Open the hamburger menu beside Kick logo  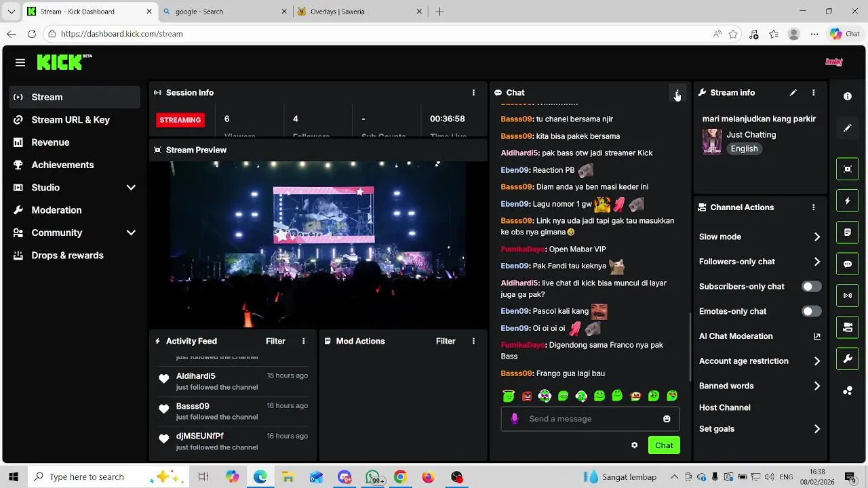coord(20,62)
